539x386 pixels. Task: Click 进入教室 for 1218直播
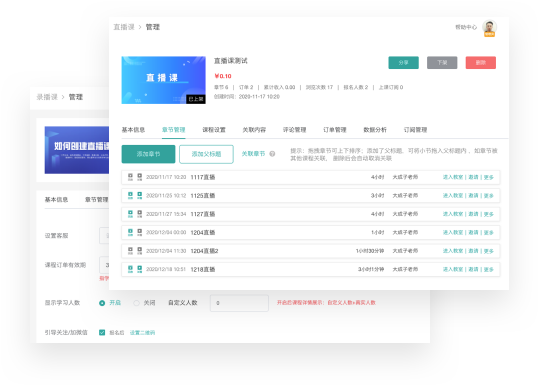[453, 269]
